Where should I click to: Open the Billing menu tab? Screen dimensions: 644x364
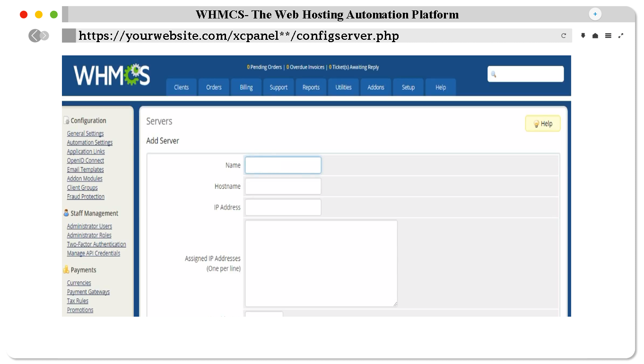pos(246,87)
